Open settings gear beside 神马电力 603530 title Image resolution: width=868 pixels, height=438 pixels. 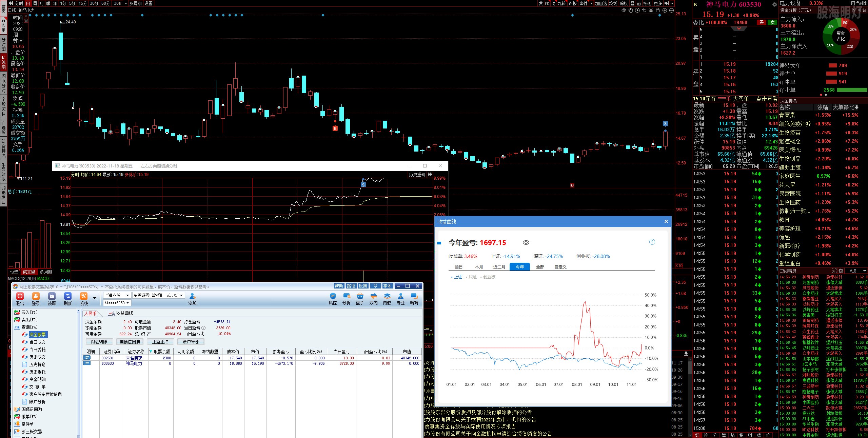click(774, 4)
